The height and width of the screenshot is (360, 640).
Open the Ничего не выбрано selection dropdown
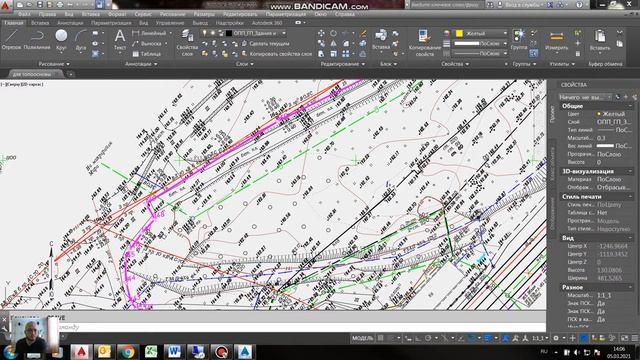coord(585,97)
